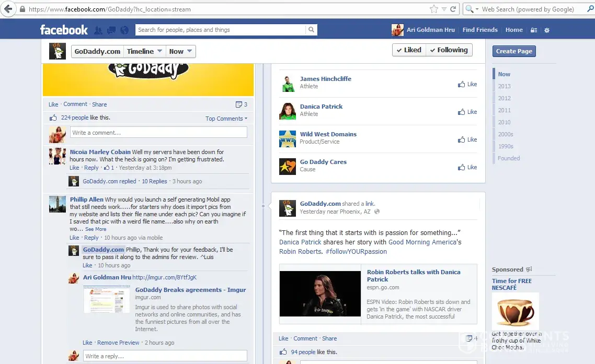Image resolution: width=595 pixels, height=364 pixels.
Task: Open privacy shortcuts lock icon
Action: (x=534, y=30)
